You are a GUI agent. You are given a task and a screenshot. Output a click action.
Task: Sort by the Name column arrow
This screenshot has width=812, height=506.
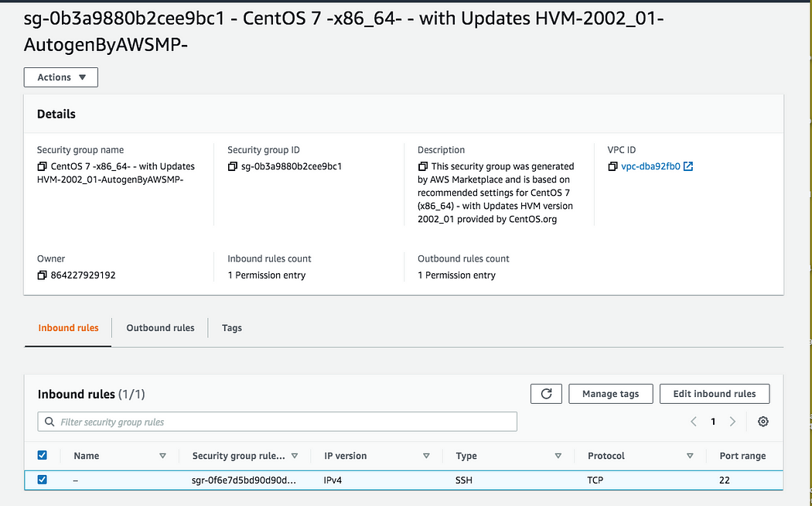(162, 456)
